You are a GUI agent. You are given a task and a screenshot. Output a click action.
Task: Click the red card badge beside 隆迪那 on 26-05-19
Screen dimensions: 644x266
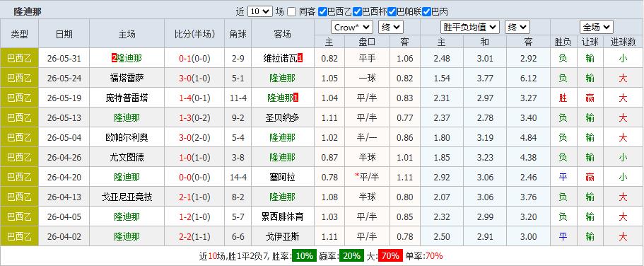pyautogui.click(x=296, y=98)
